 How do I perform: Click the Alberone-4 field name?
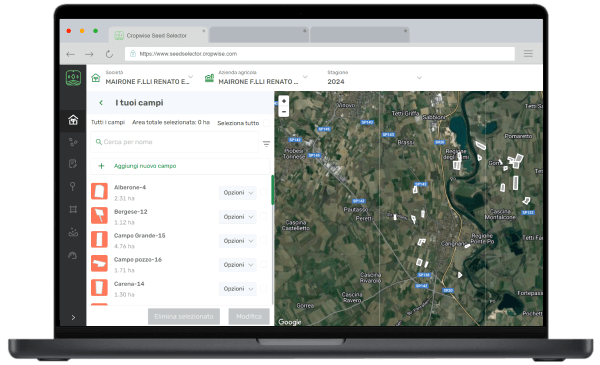pyautogui.click(x=130, y=187)
